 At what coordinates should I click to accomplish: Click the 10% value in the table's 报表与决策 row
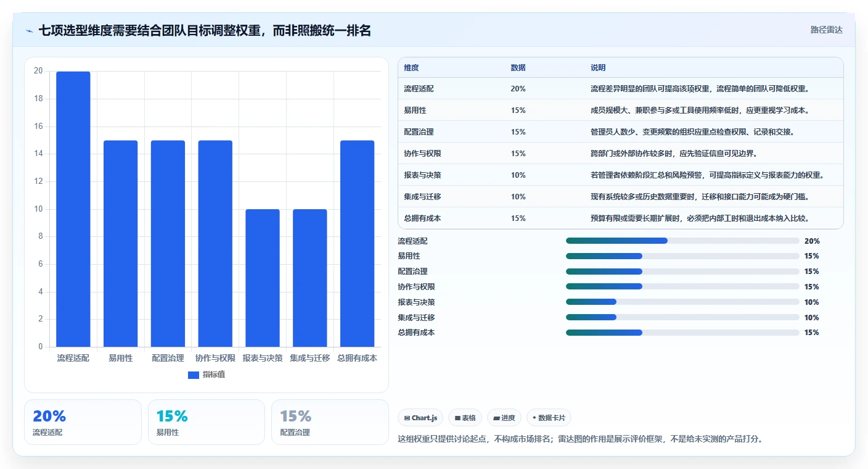coord(518,175)
